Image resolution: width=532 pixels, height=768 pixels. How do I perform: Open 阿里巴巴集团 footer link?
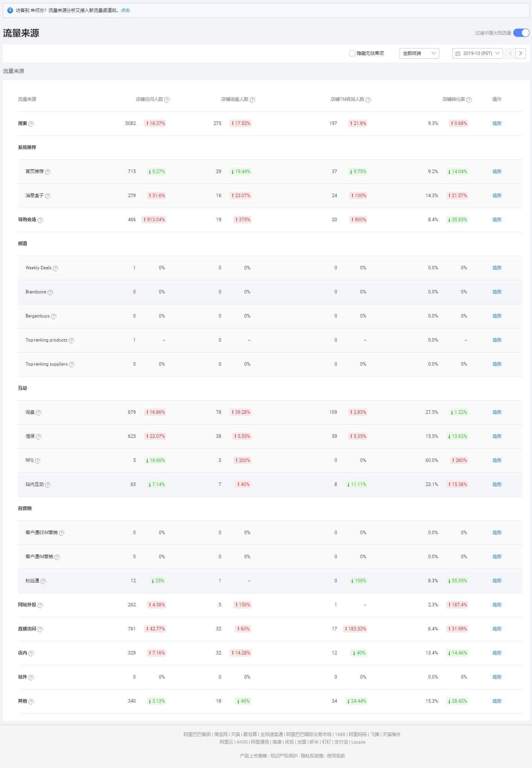(197, 734)
